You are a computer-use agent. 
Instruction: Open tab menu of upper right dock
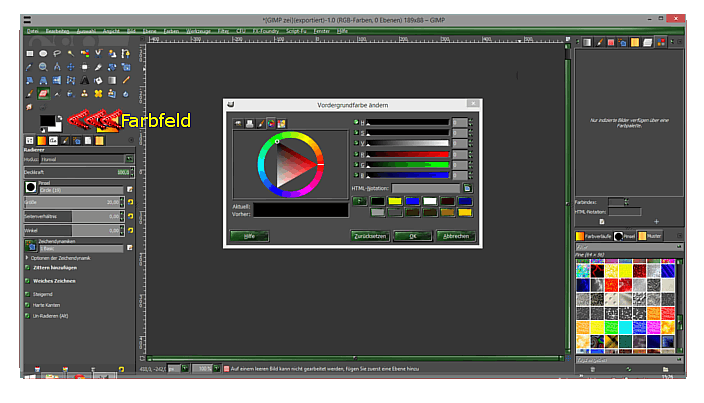(x=680, y=42)
